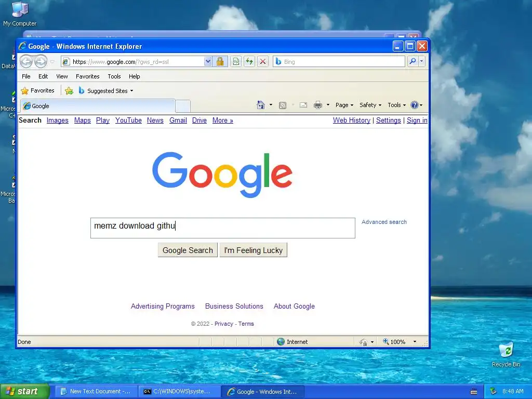Go forward with the Forward arrow button
Screen dimensions: 532x399
(x=41, y=62)
